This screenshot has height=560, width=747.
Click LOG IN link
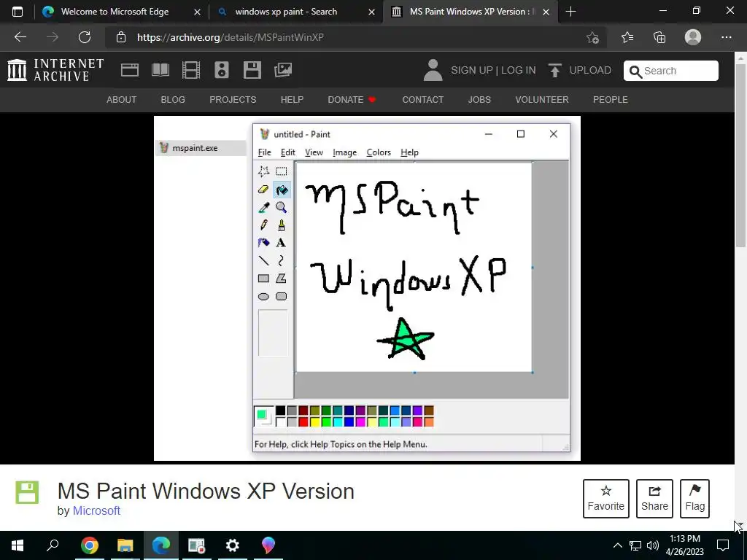click(x=519, y=70)
